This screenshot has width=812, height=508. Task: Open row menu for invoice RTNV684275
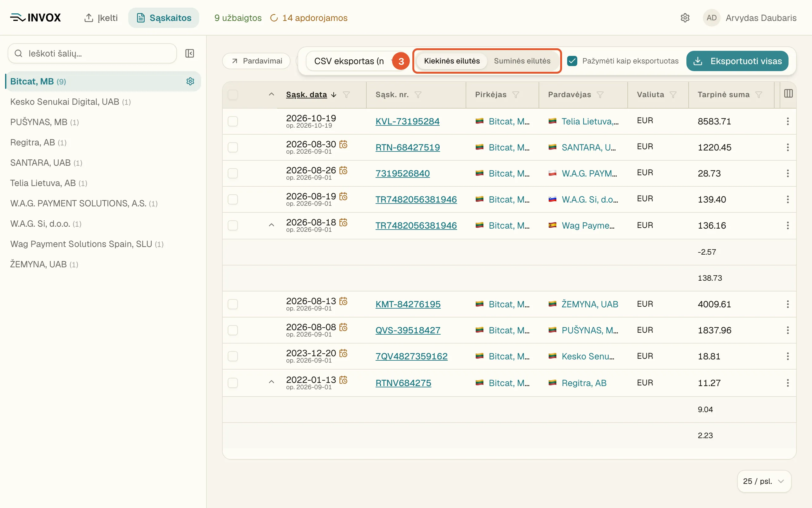[788, 383]
